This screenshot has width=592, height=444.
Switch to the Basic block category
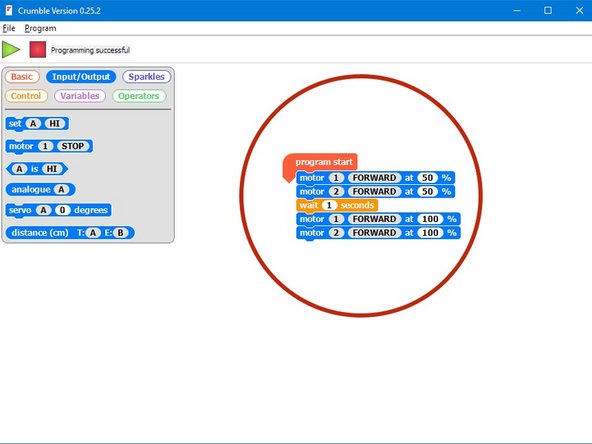click(x=22, y=77)
